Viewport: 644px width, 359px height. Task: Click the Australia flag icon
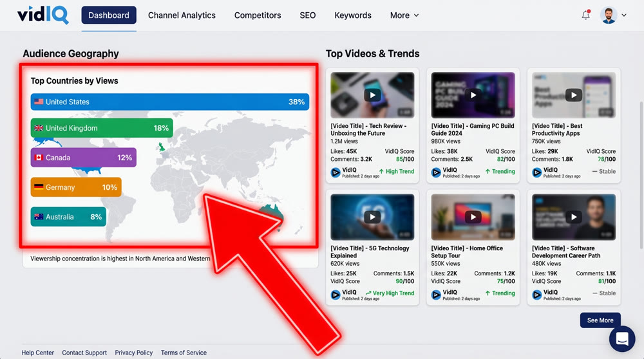(39, 217)
